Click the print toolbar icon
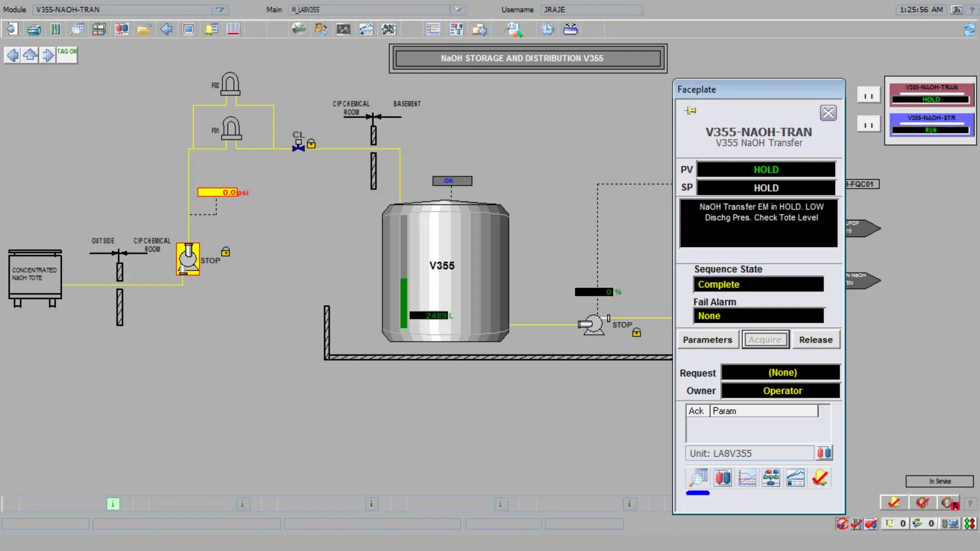980x551 pixels. (34, 29)
